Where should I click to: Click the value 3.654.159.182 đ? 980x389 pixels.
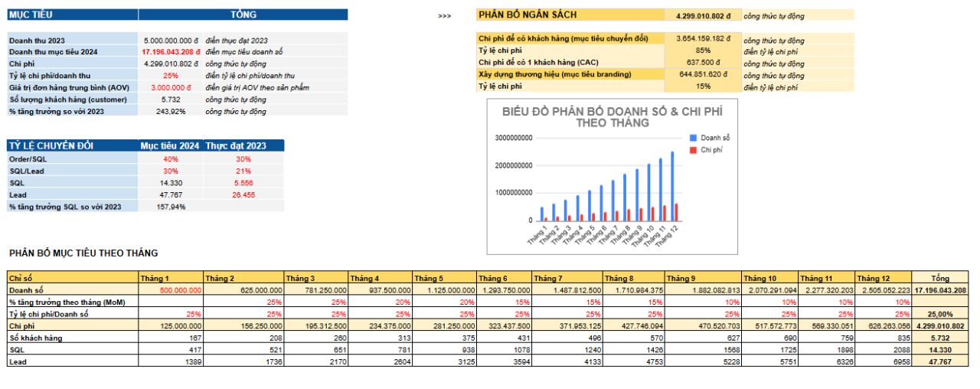click(x=703, y=38)
